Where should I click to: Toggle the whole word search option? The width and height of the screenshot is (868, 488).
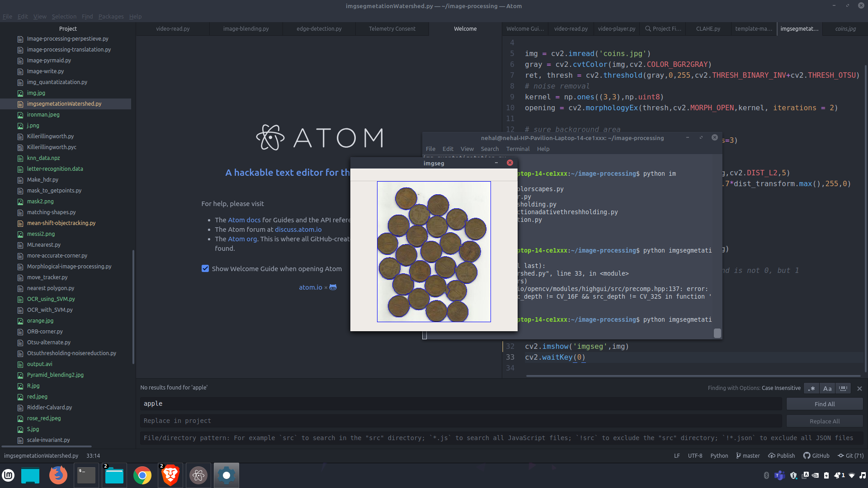point(843,389)
